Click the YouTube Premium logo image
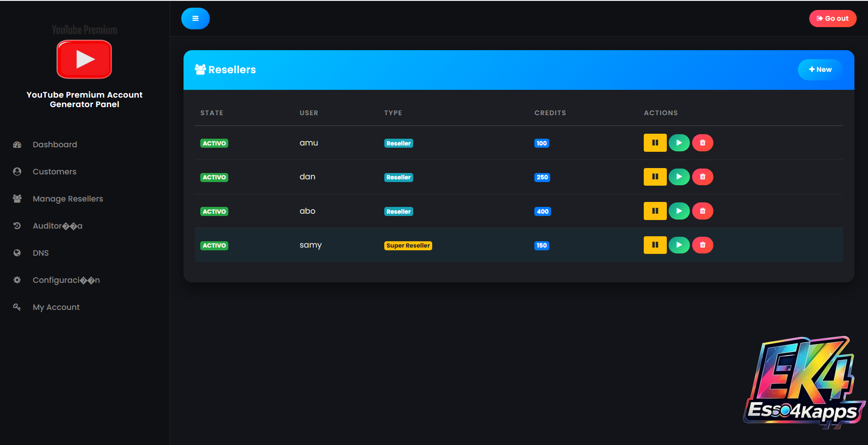 click(x=84, y=59)
